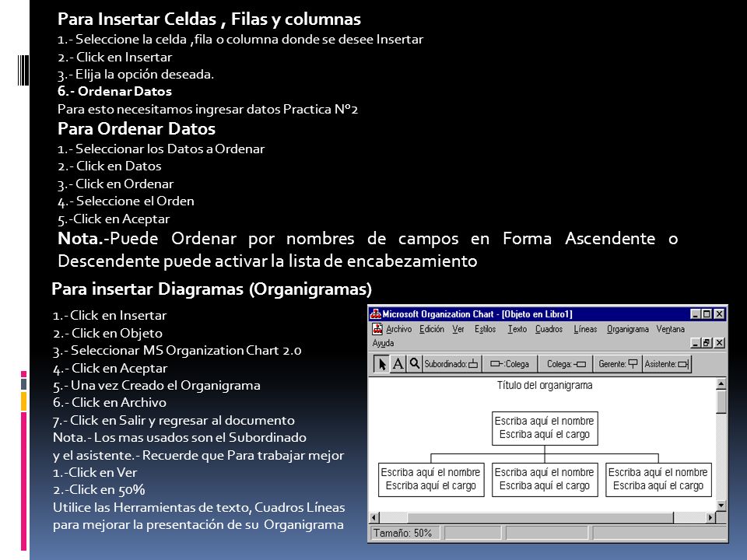Open the Ver menu
747x560 pixels.
[x=458, y=329]
